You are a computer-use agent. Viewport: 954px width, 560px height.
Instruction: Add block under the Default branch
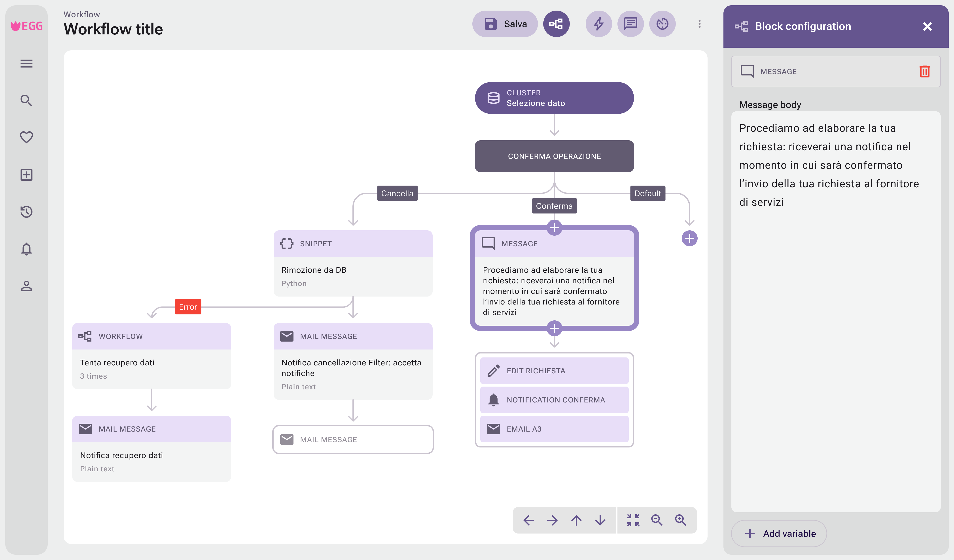(x=689, y=238)
